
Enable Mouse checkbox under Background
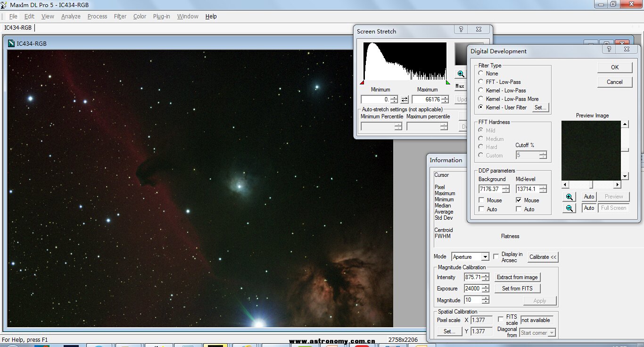[481, 200]
